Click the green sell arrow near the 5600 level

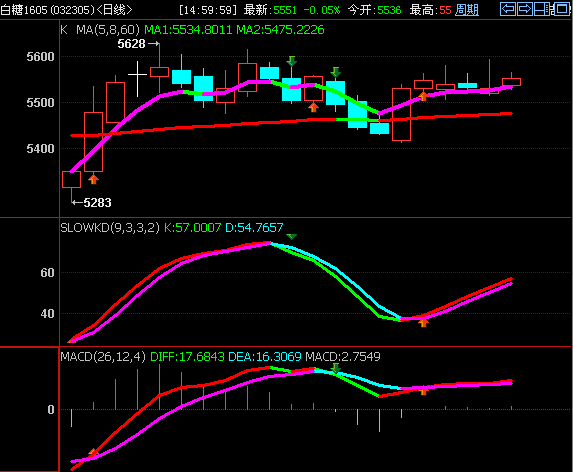tap(291, 61)
